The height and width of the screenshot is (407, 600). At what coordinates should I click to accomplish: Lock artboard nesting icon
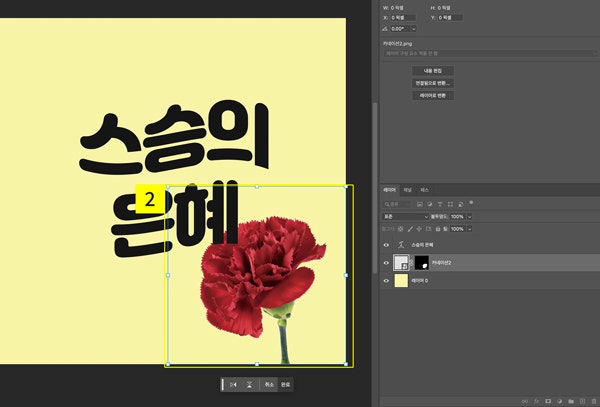(x=429, y=229)
